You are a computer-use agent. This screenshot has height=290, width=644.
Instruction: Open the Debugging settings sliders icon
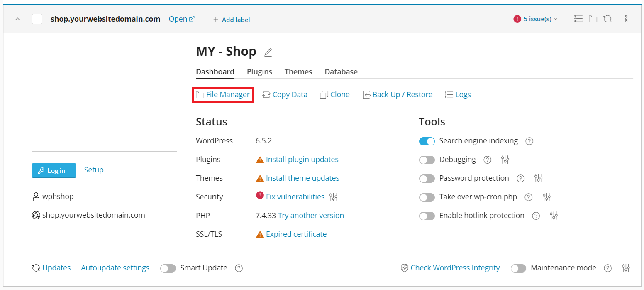coord(505,160)
